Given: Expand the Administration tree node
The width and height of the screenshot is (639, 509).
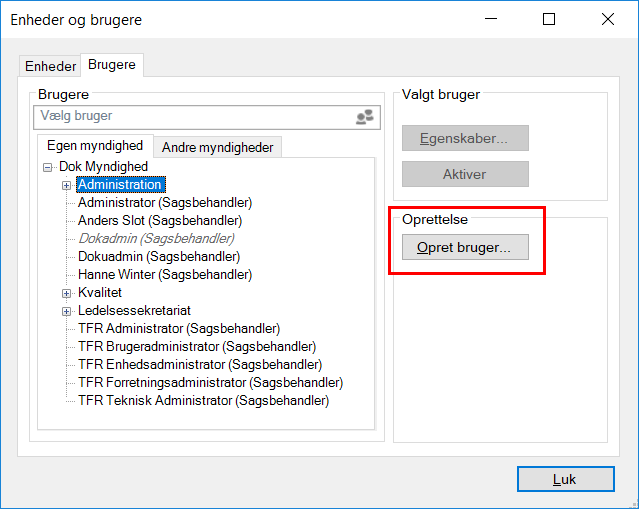Looking at the screenshot, I should 67,185.
